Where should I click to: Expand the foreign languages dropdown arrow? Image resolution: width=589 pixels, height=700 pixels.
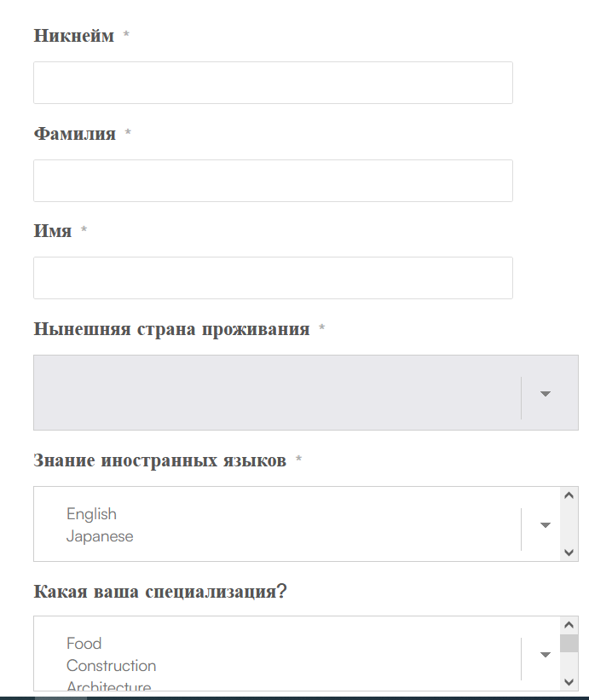(x=545, y=524)
